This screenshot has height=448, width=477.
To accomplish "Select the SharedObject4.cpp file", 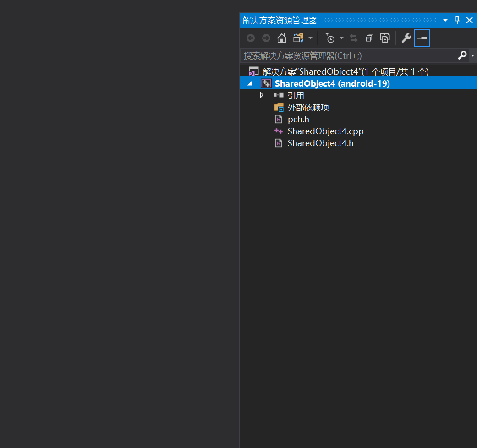I will pyautogui.click(x=325, y=131).
